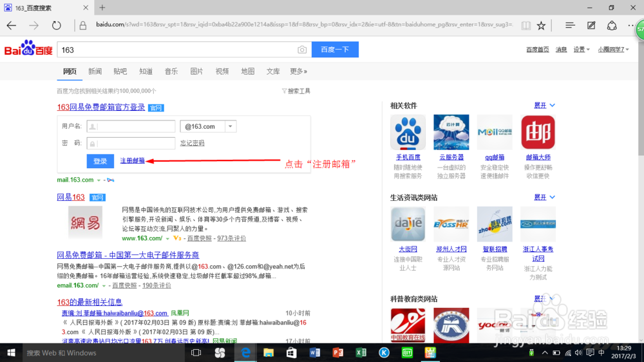This screenshot has height=362, width=644.
Task: Switch to the 图片 tab
Action: click(196, 71)
